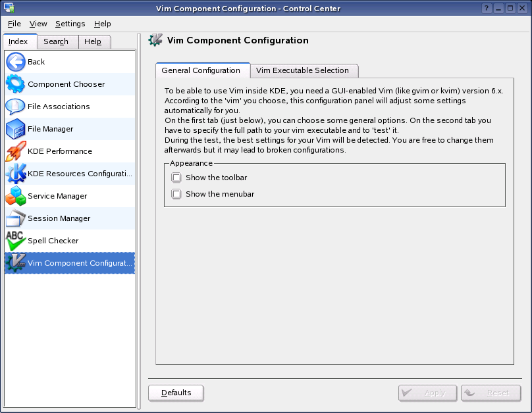Click the Vim Component Configuration sidebar icon
The image size is (532, 413).
[x=16, y=263]
